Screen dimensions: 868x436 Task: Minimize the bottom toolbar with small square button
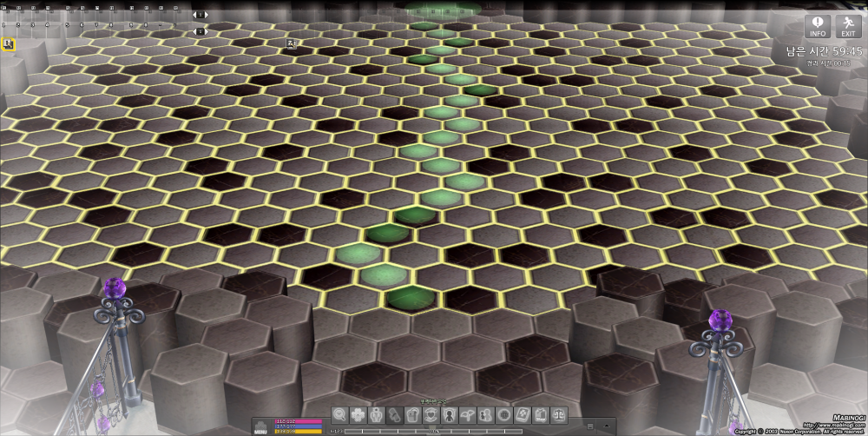click(590, 426)
